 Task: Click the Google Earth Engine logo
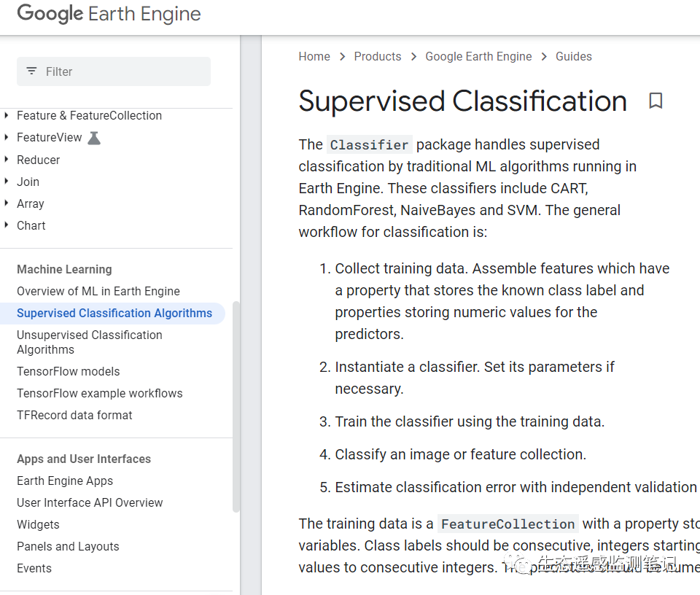click(108, 13)
